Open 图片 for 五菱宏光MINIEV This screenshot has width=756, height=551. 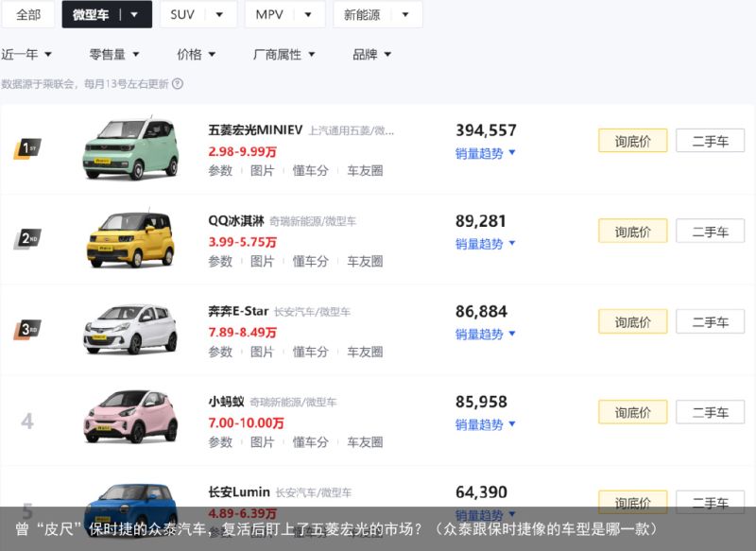(x=263, y=170)
